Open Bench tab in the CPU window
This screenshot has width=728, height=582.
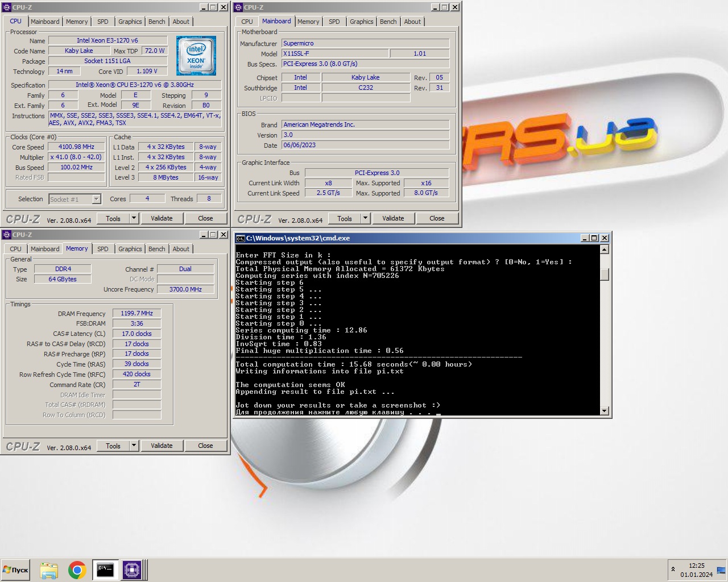click(157, 22)
